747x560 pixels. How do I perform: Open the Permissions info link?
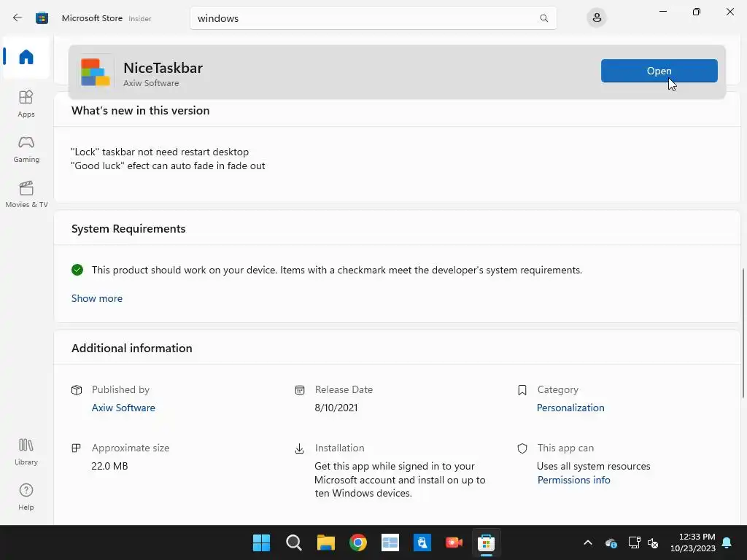(573, 480)
